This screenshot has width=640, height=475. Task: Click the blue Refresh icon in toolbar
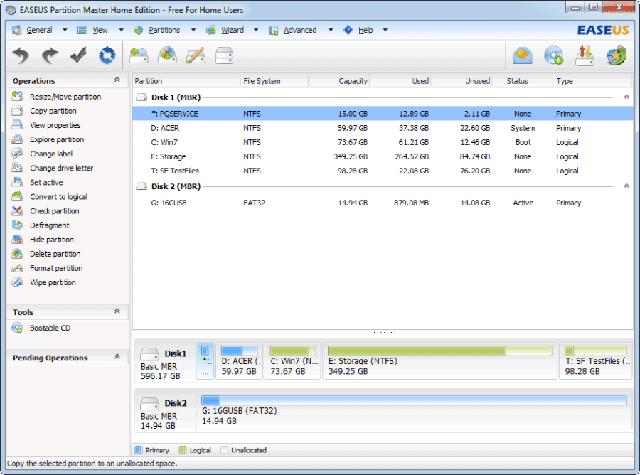(107, 55)
